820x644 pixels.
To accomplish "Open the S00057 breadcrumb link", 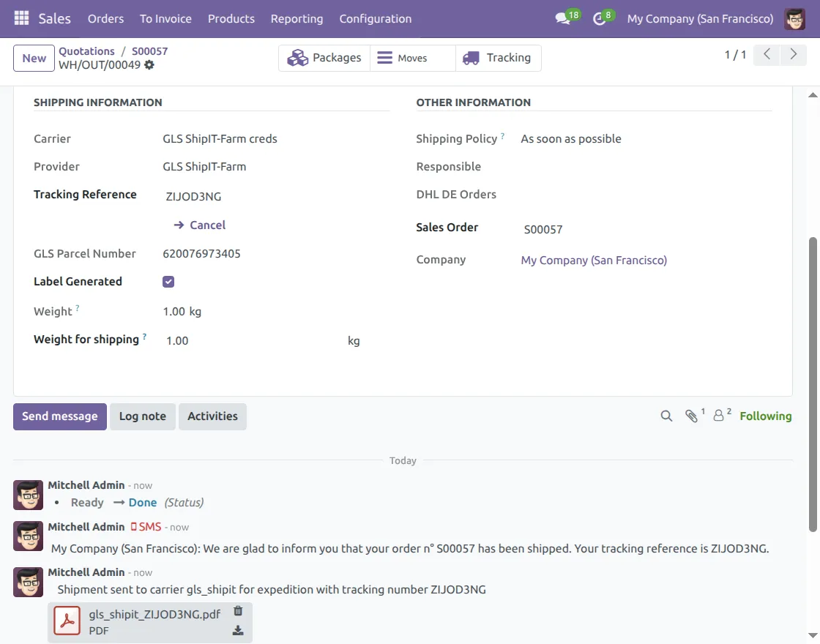I will (149, 51).
